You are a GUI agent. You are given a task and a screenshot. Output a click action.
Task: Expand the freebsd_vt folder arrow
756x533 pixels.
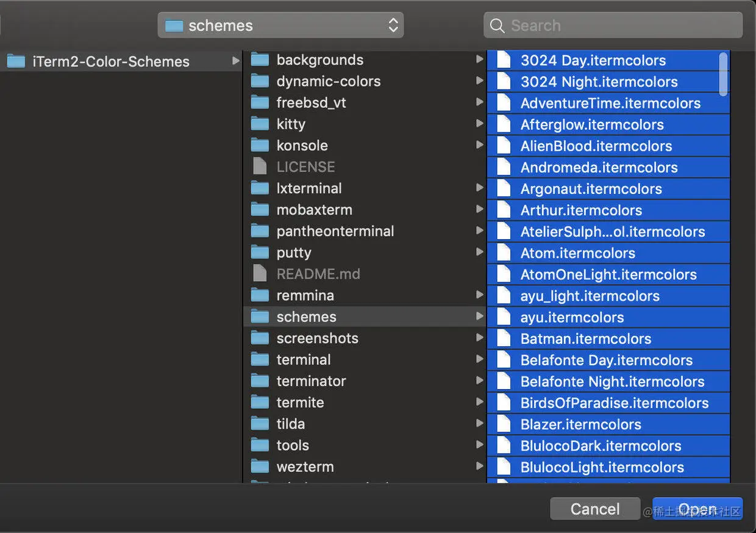click(480, 102)
